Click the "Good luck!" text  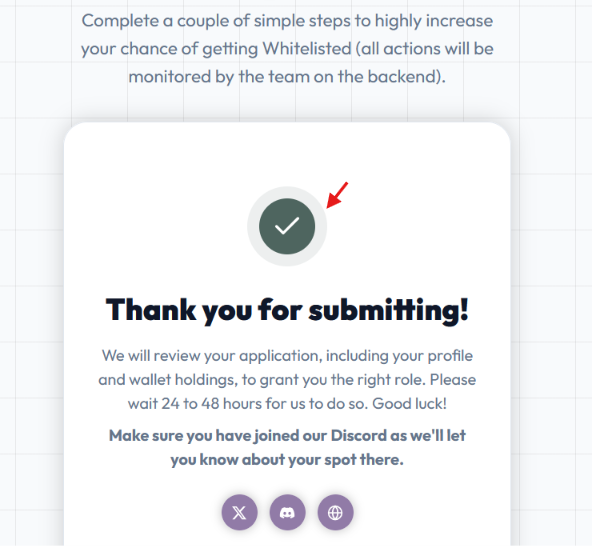point(409,403)
